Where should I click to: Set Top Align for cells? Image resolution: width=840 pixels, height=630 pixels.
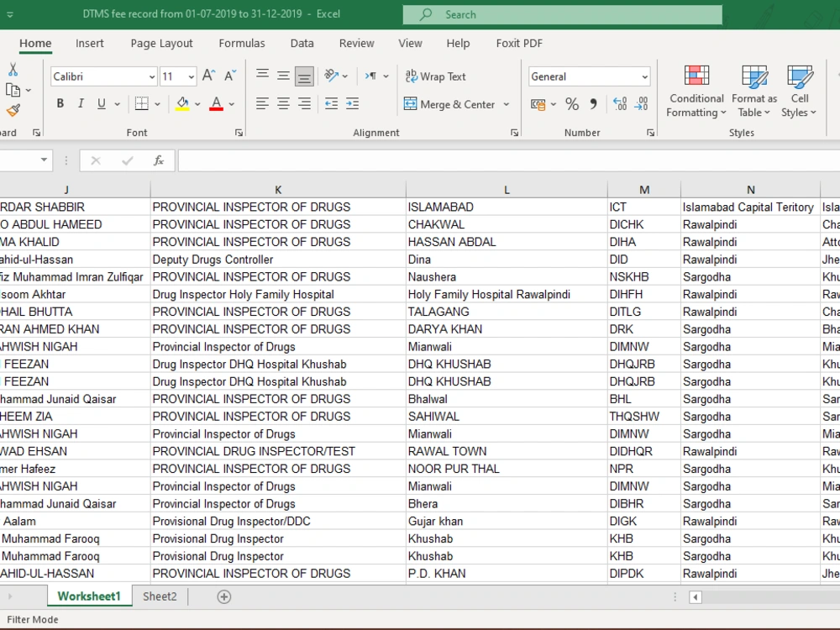[x=262, y=76]
